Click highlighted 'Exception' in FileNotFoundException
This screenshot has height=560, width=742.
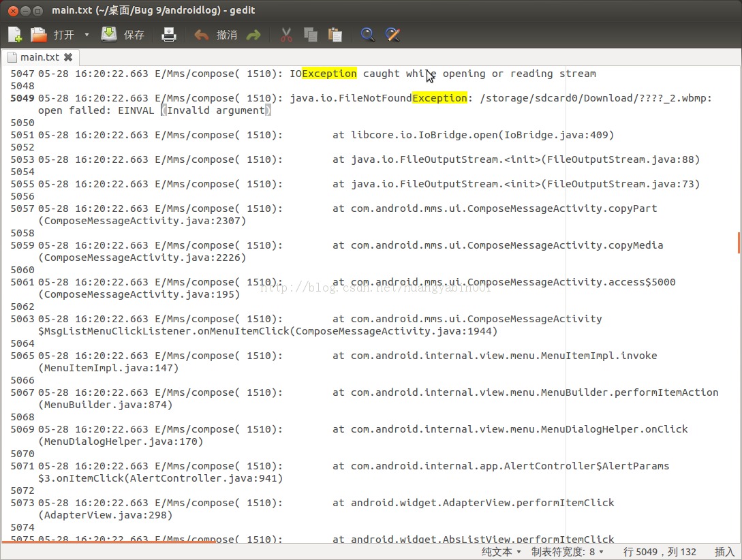[x=439, y=98]
